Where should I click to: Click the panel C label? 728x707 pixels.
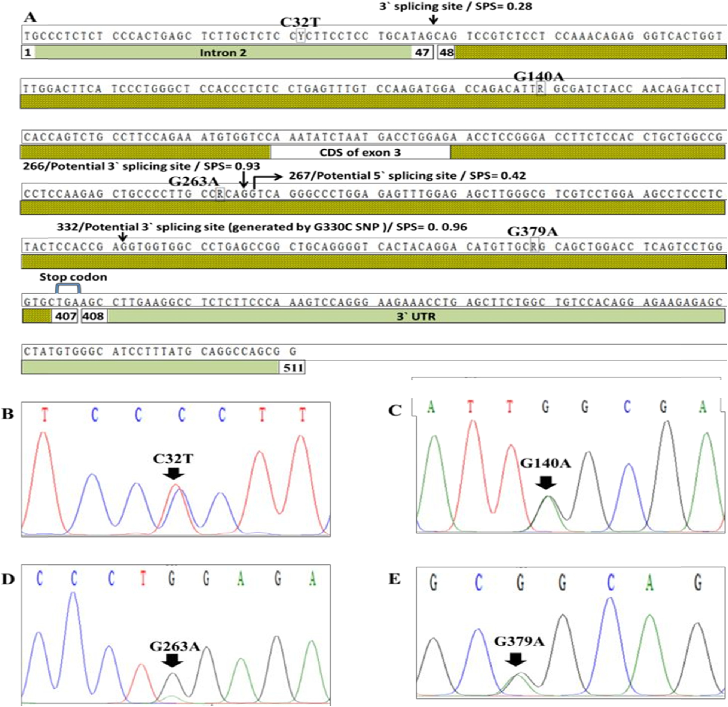pos(395,411)
